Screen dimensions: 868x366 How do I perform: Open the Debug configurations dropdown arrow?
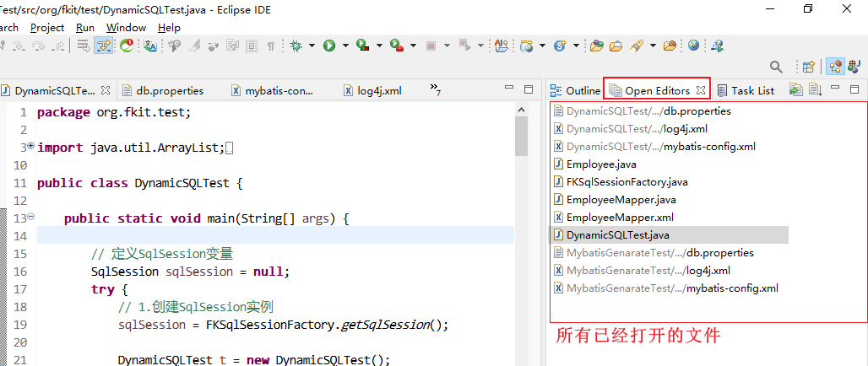tap(312, 46)
